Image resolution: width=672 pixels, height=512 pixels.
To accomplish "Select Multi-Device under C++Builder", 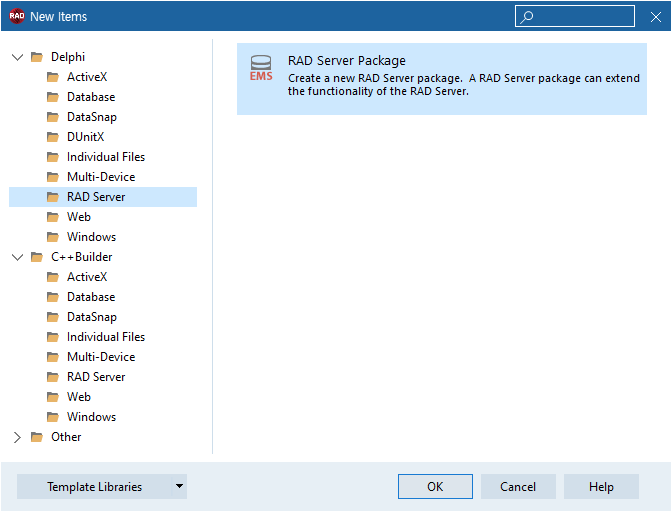I will pos(101,357).
